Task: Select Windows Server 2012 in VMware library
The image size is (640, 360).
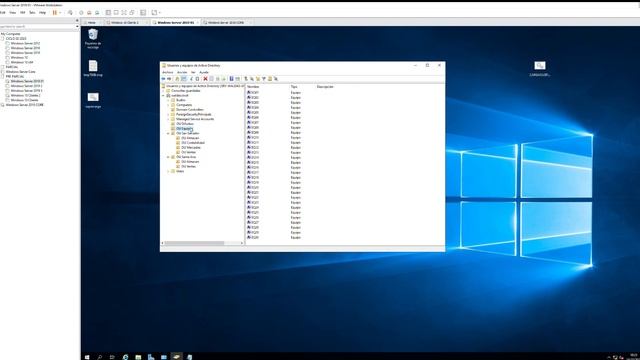Action: click(25, 43)
